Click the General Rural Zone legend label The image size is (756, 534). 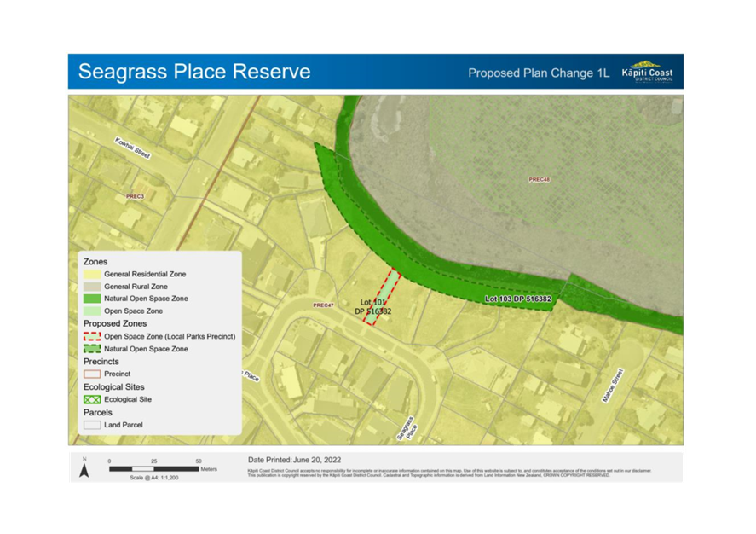tap(136, 287)
